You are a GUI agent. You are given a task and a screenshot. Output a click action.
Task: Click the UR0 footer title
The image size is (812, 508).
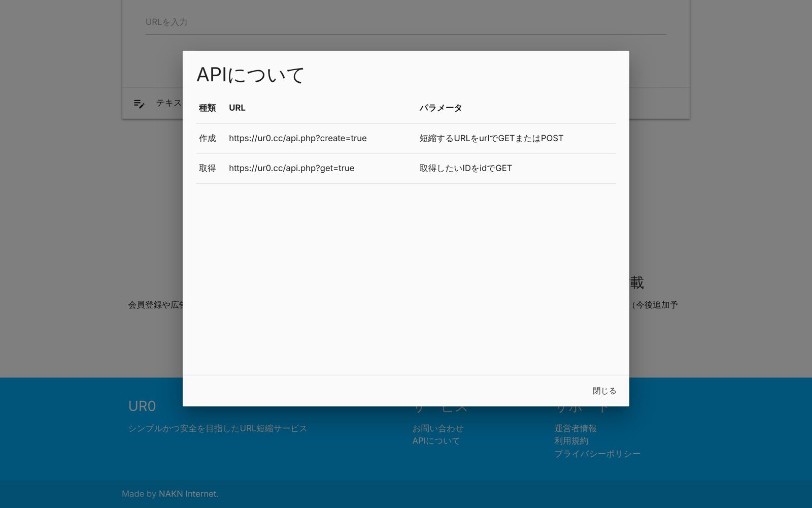coord(142,406)
